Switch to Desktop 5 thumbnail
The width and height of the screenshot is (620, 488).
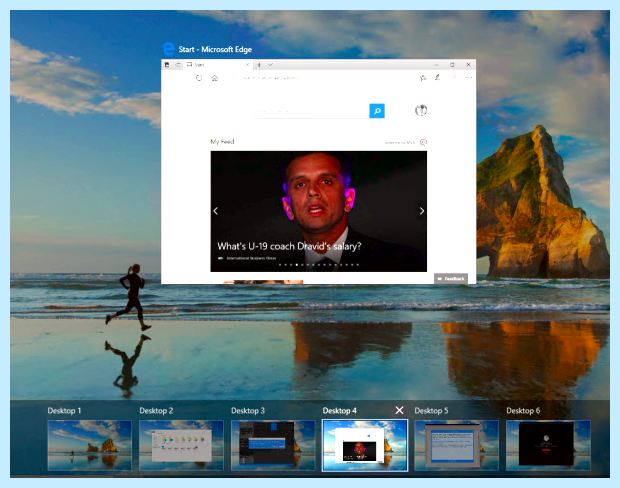click(x=456, y=445)
